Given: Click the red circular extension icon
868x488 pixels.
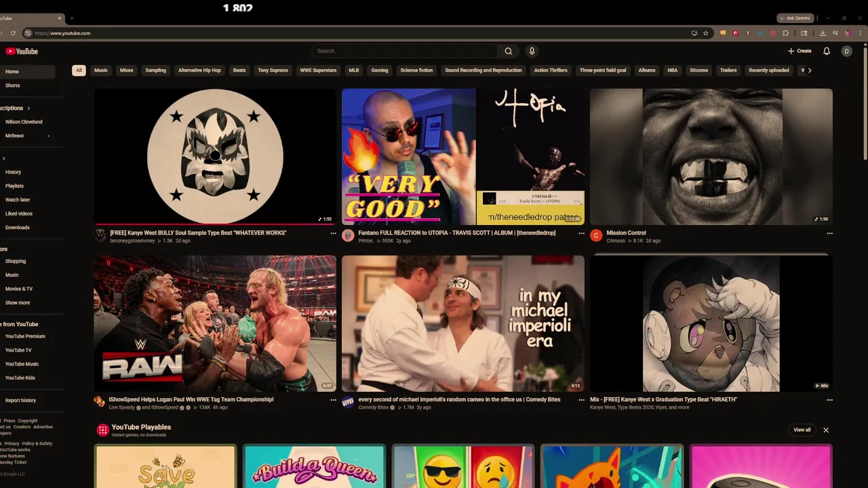Looking at the screenshot, I should pos(736,33).
